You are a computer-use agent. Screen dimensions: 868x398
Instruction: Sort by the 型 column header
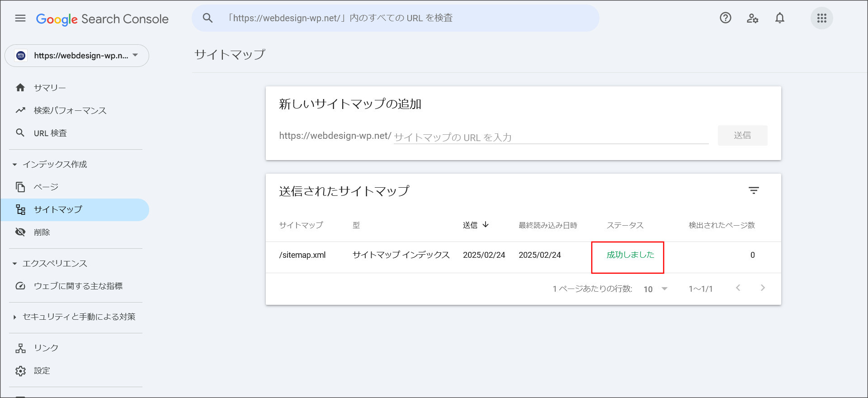[x=356, y=225]
